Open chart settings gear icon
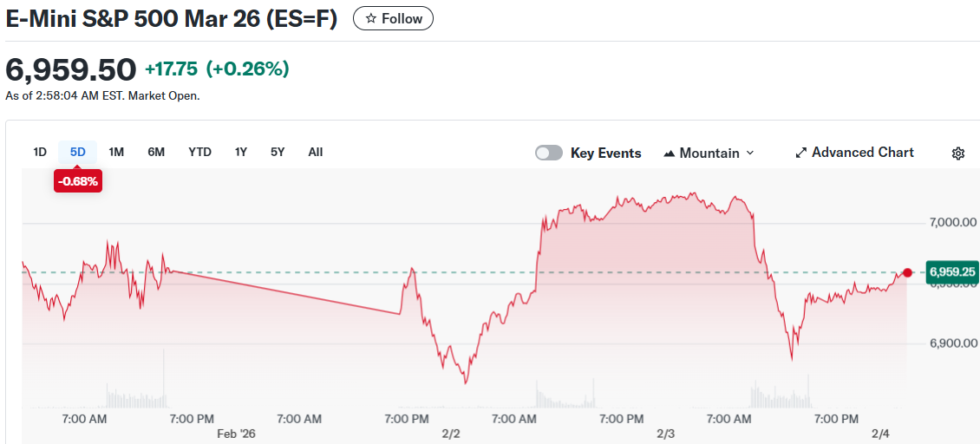980x444 pixels. coord(957,153)
